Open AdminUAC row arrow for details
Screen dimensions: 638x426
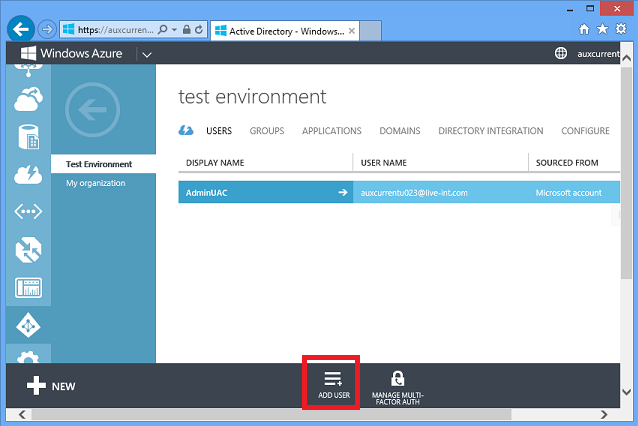pos(343,192)
